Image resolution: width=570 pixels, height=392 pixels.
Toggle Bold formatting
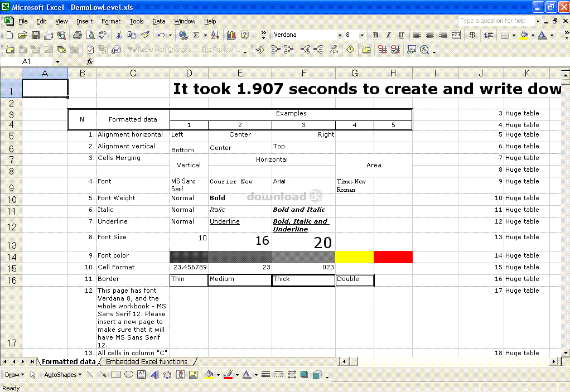coord(375,35)
